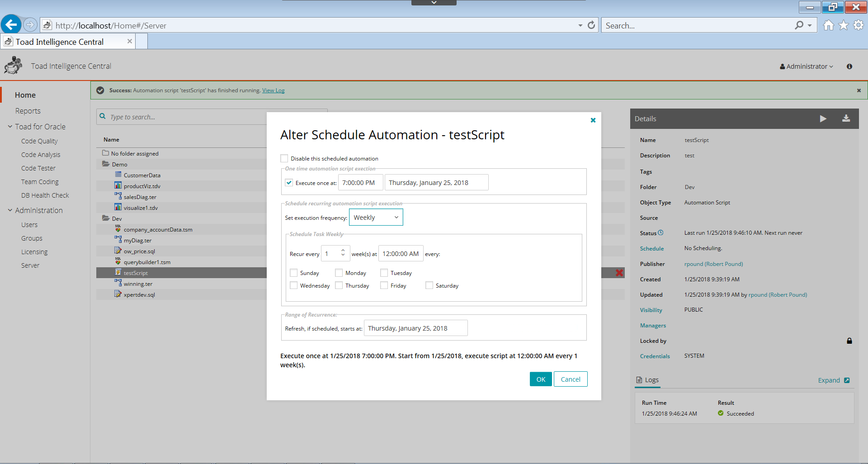The image size is (868, 464).
Task: Open the execution frequency Weekly dropdown
Action: pos(376,218)
